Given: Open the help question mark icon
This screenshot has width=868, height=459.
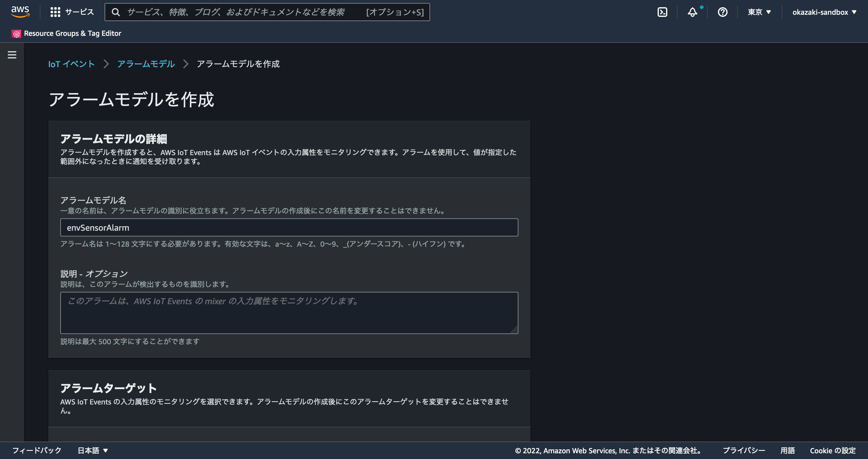Looking at the screenshot, I should coord(722,12).
